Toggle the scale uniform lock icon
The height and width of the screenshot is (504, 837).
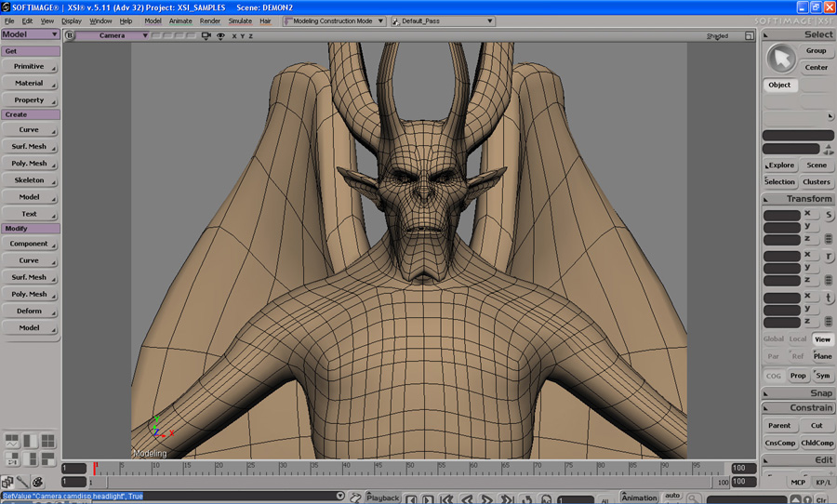pyautogui.click(x=829, y=239)
